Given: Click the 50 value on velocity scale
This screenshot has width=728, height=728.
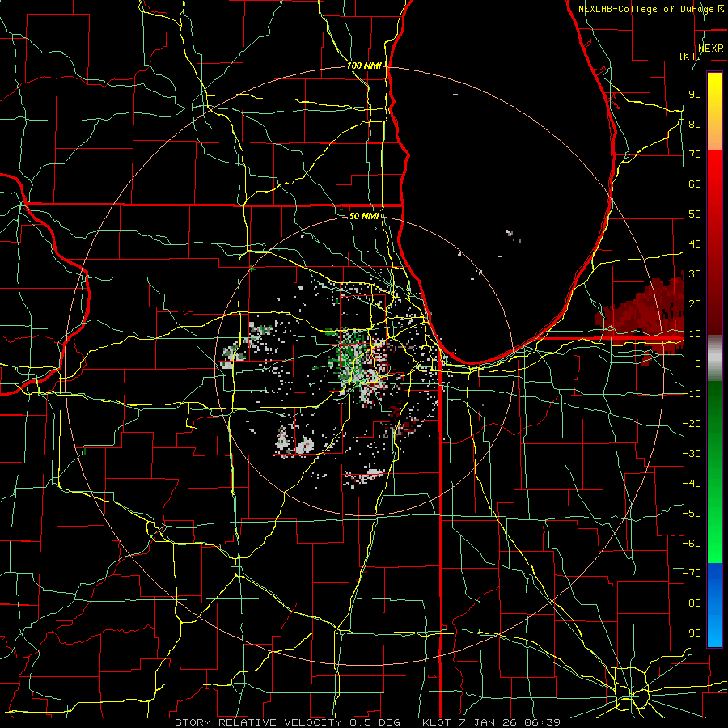Looking at the screenshot, I should 695,214.
